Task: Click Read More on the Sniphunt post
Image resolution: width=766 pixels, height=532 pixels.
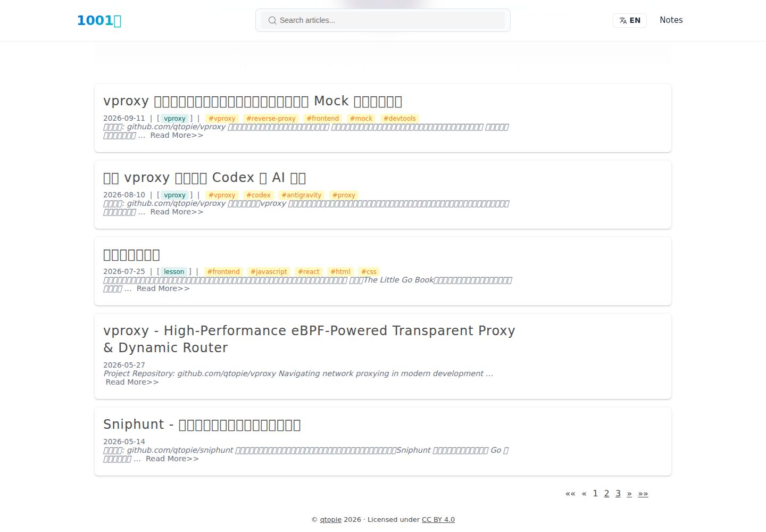Action: click(x=172, y=459)
